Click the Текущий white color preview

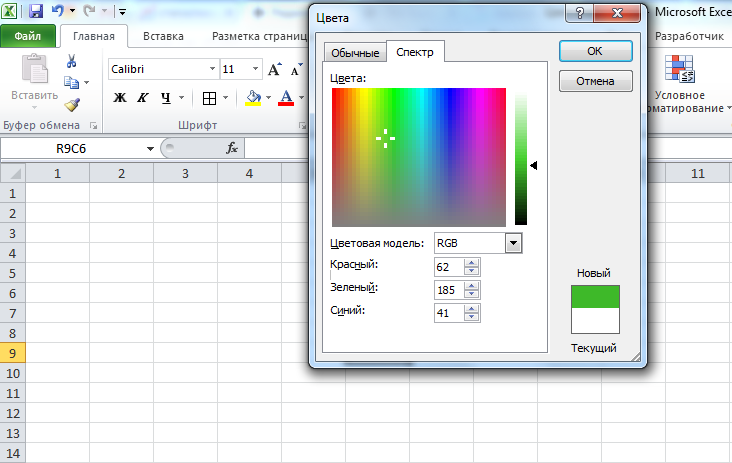tap(595, 321)
